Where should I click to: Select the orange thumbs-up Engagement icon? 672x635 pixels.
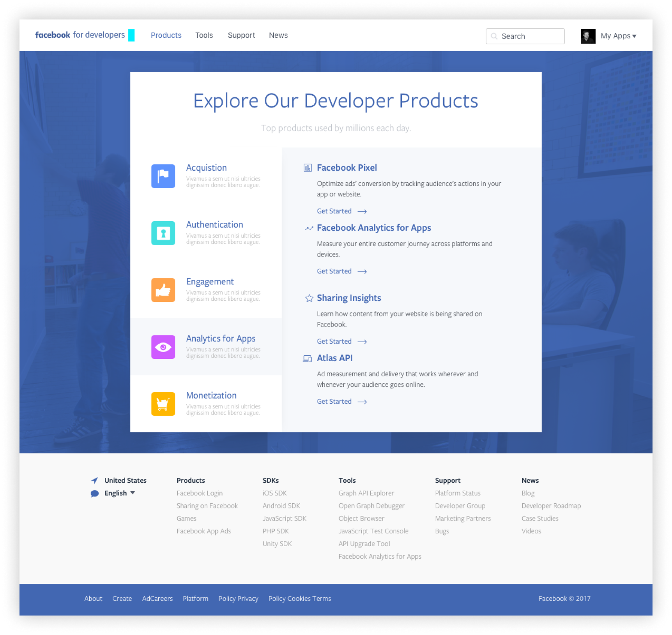point(163,290)
